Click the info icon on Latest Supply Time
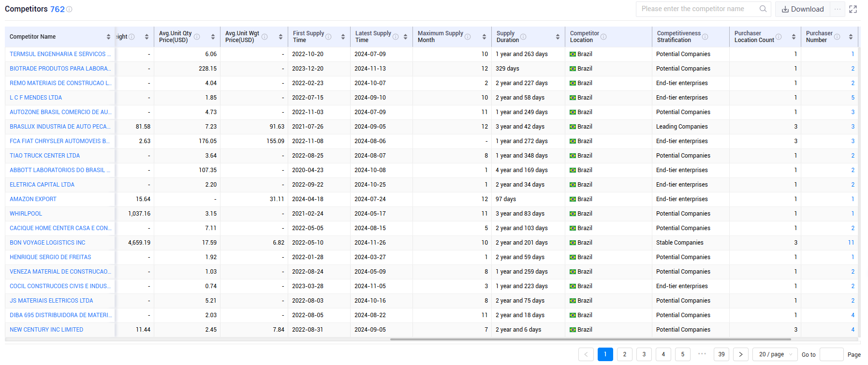This screenshot has width=868, height=365. [396, 37]
